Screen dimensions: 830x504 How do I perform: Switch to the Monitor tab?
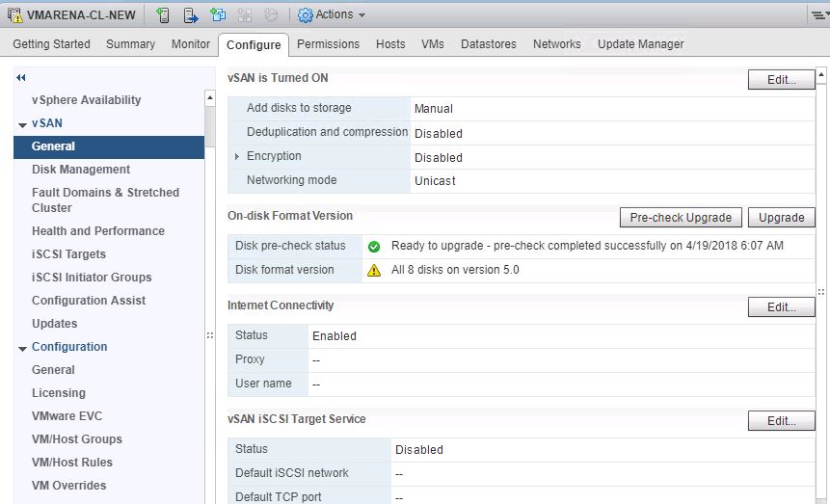pos(190,44)
